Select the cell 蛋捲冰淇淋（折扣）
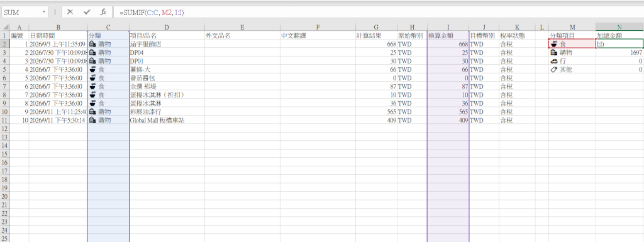The height and width of the screenshot is (242, 644). tap(167, 95)
